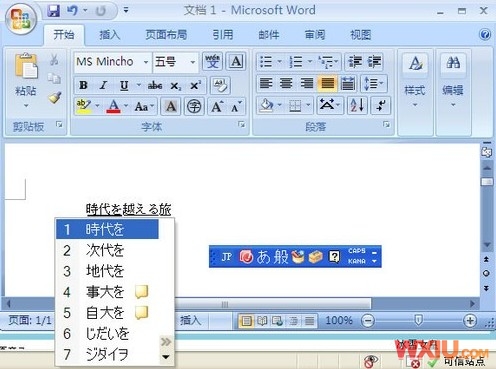Open the 字体 dialog launcher
The width and height of the screenshot is (496, 369).
click(x=241, y=125)
